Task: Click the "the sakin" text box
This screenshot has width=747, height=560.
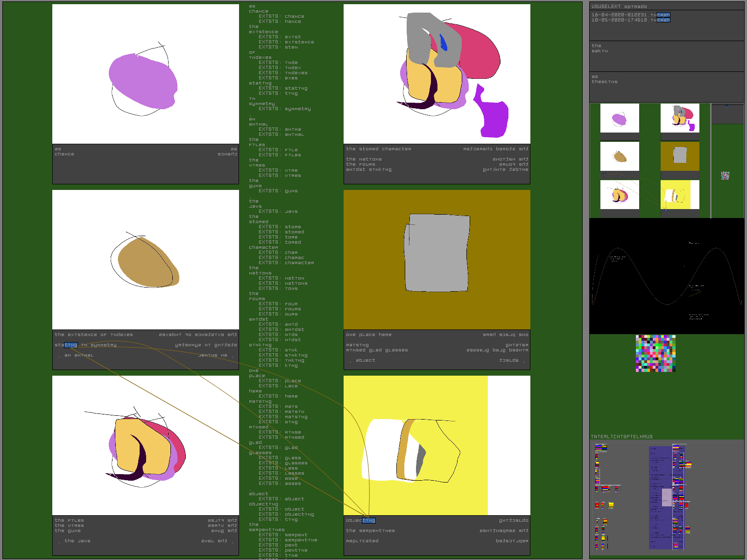Action: [x=666, y=56]
